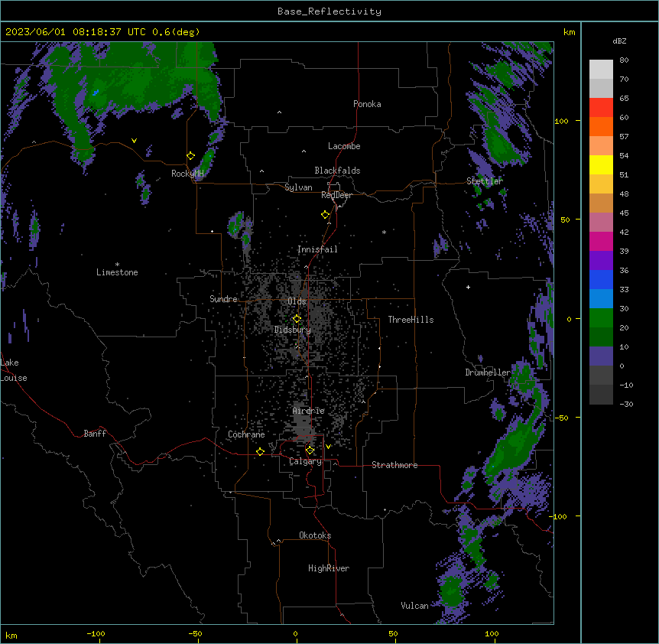Click the yellow diamond marker below Cochrane
Viewport: 659px width, 644px height.
(260, 451)
